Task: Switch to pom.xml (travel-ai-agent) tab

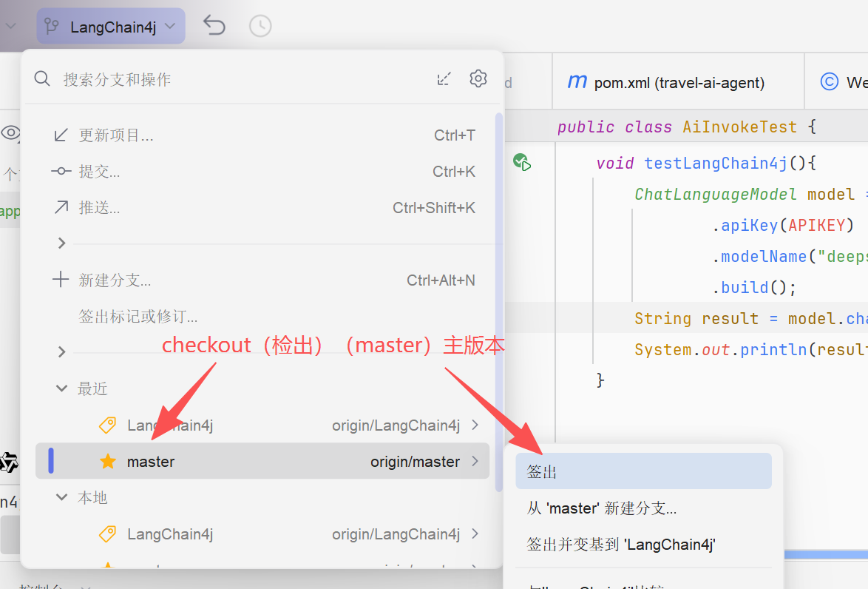Action: tap(678, 82)
